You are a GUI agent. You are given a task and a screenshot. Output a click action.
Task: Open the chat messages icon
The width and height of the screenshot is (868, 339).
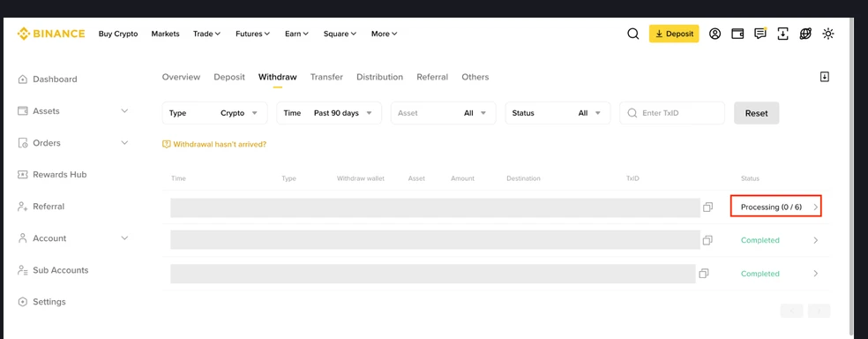760,34
